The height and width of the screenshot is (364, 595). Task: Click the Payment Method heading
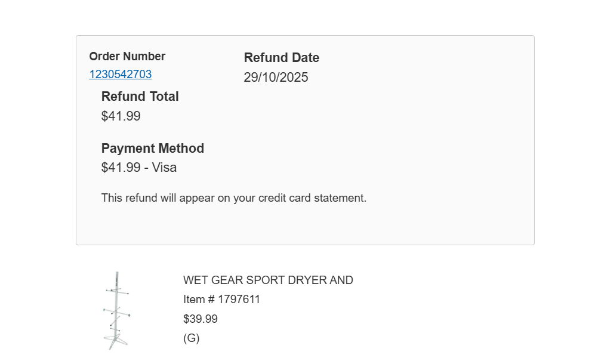152,149
